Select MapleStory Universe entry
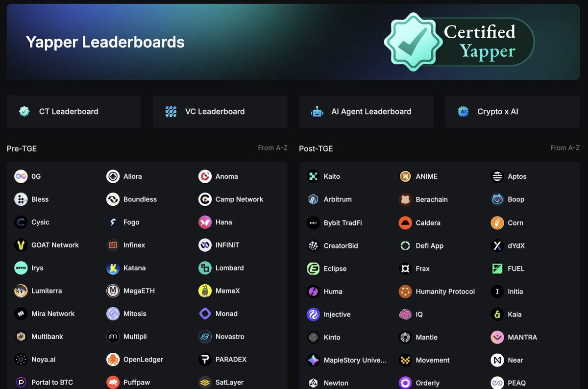Viewport: 588px width, 389px height. 346,361
